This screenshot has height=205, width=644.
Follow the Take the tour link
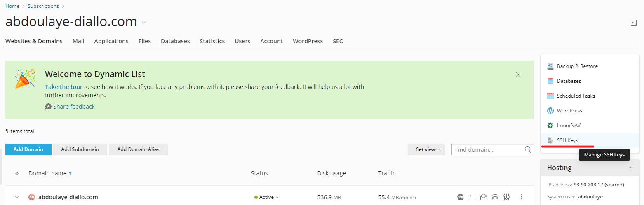pos(63,87)
